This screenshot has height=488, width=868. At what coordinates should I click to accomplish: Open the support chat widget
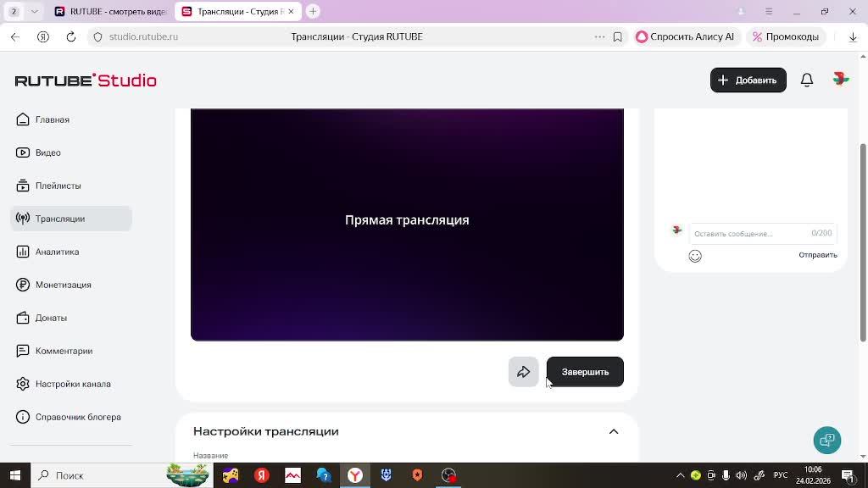pyautogui.click(x=827, y=441)
